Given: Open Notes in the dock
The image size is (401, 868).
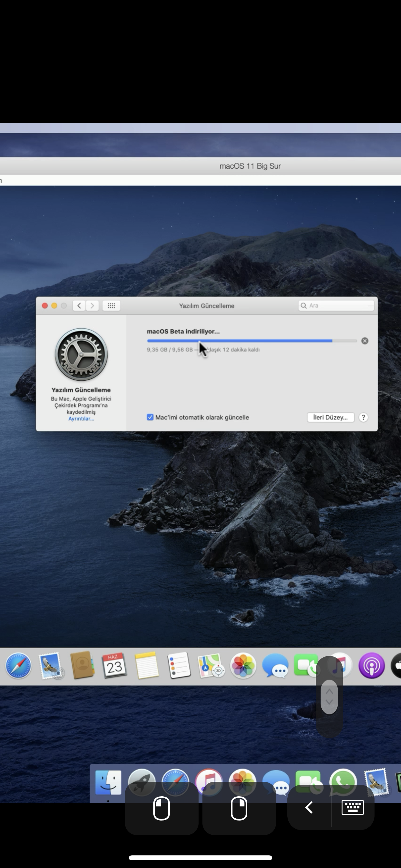Looking at the screenshot, I should [x=147, y=665].
